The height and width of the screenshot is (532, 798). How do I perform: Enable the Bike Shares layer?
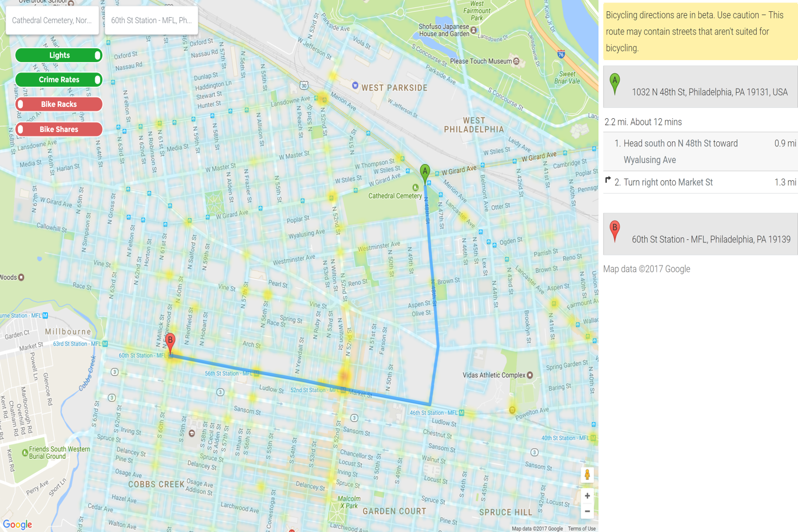tap(59, 129)
